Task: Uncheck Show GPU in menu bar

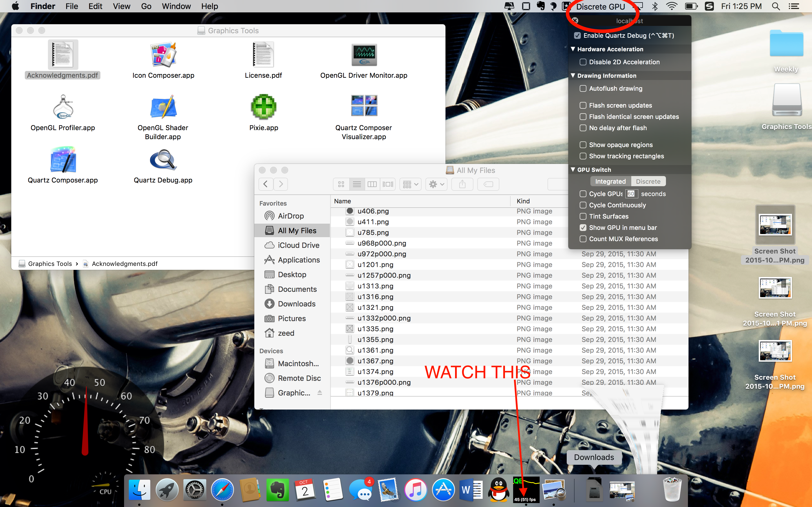Action: (583, 228)
